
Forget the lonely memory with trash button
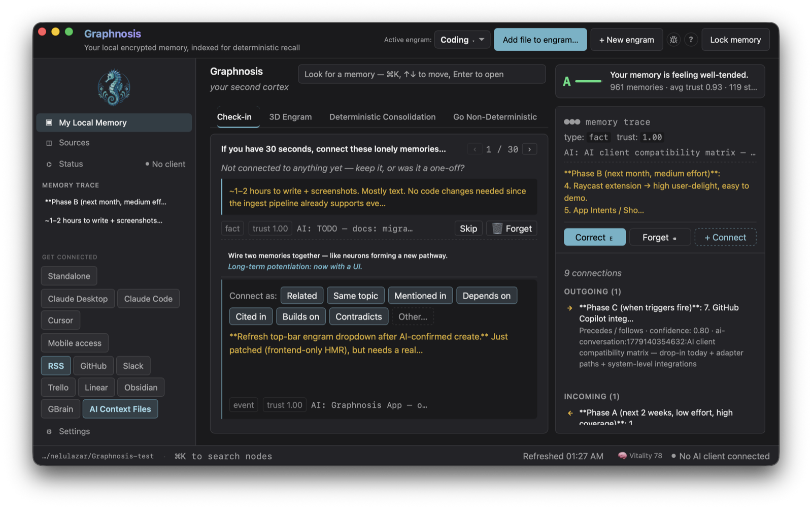[512, 229]
